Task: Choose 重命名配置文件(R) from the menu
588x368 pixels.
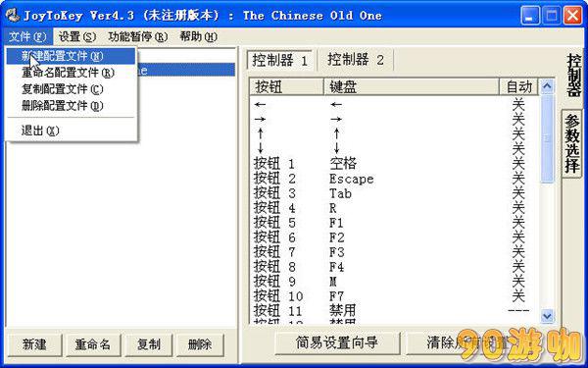Action: pyautogui.click(x=71, y=73)
